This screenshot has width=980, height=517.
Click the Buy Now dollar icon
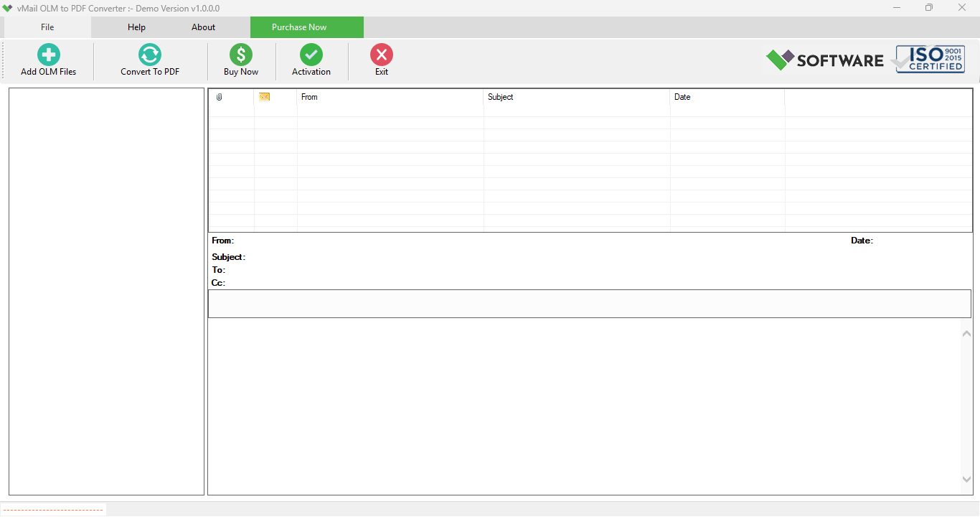pyautogui.click(x=240, y=54)
